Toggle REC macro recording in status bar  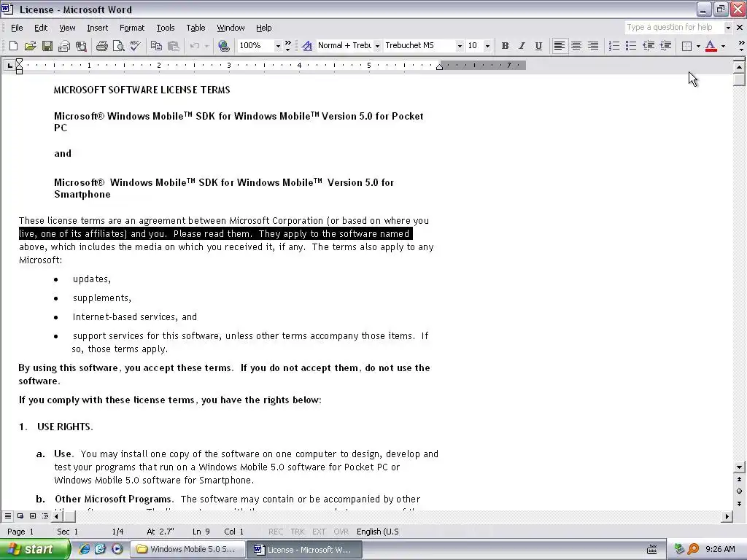(x=275, y=532)
